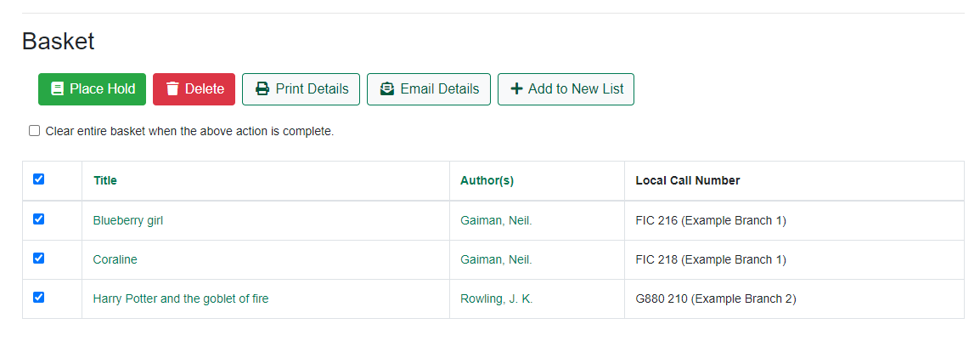Uncheck the Coraline row checkbox
The width and height of the screenshot is (980, 341).
(x=38, y=259)
